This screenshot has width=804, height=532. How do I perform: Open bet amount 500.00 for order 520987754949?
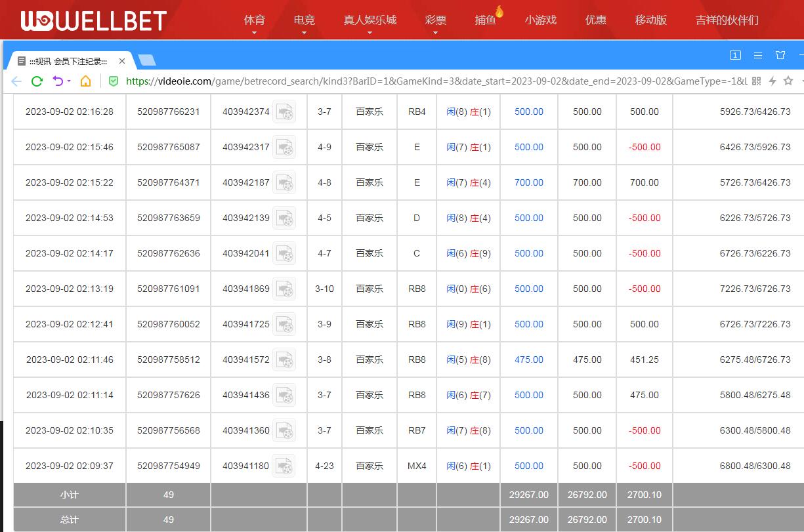[x=529, y=466]
